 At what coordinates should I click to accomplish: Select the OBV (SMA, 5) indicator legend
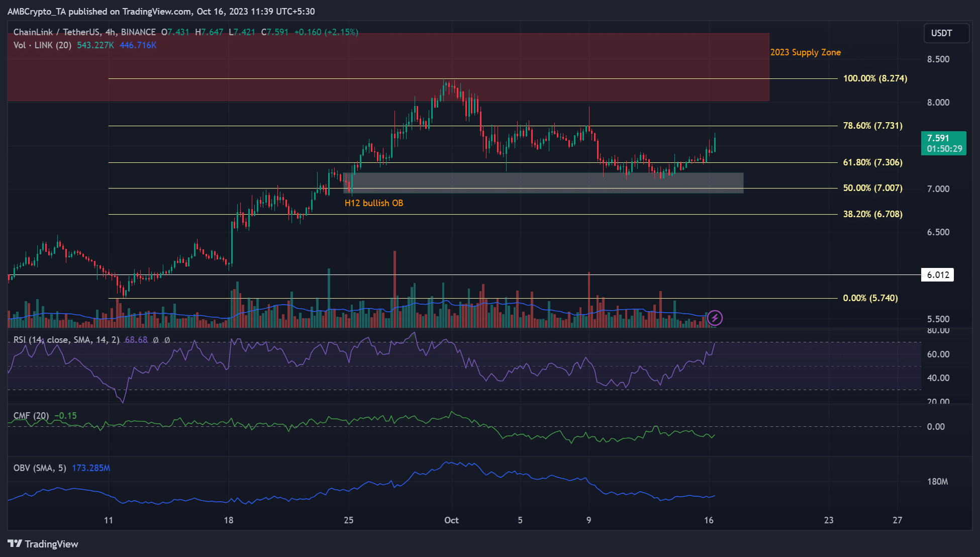(40, 468)
